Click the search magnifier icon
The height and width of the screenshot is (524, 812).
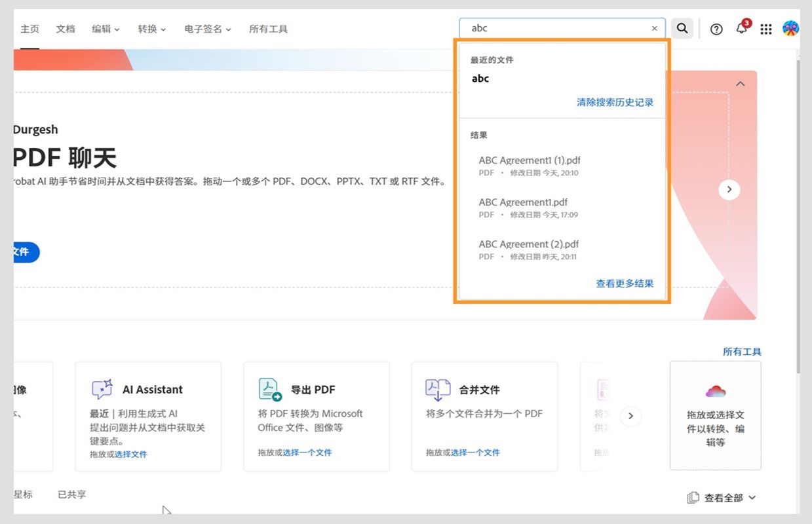coord(682,28)
